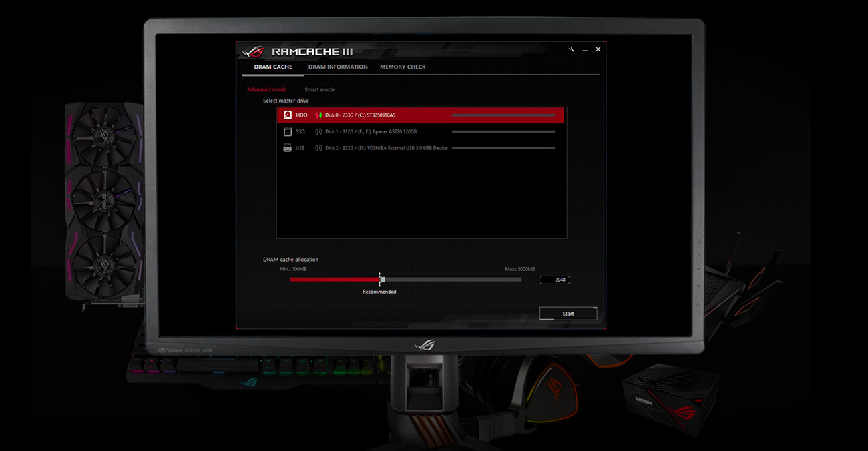Image resolution: width=868 pixels, height=451 pixels.
Task: Click the 'Recommended' label under the slider
Action: (x=379, y=292)
